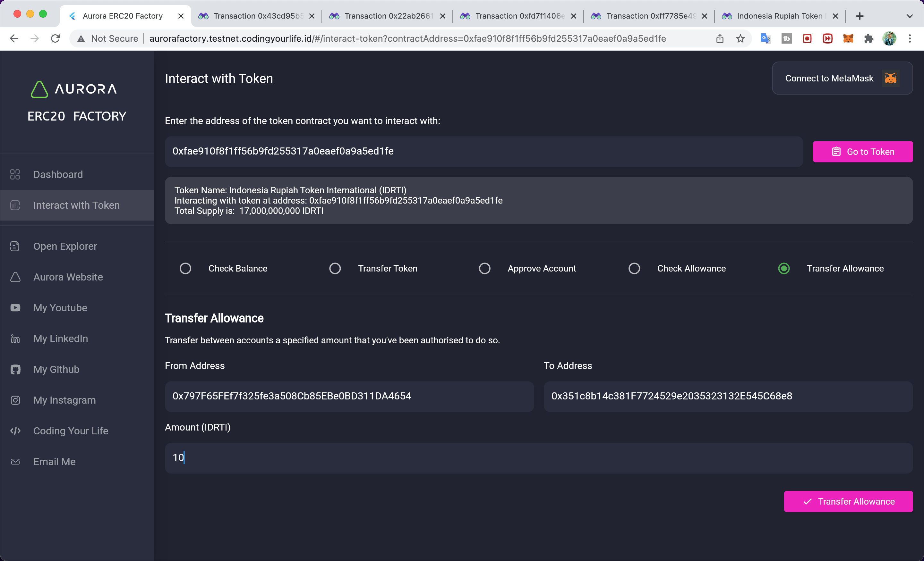Select the Check Balance radio button
Image resolution: width=924 pixels, height=561 pixels.
tap(185, 268)
